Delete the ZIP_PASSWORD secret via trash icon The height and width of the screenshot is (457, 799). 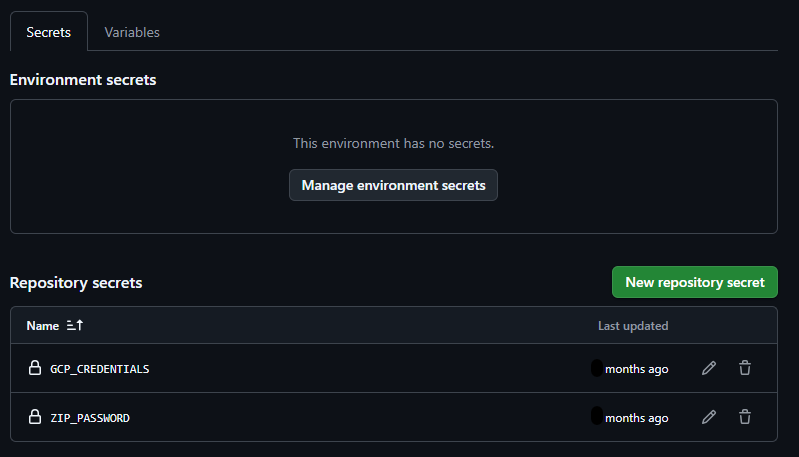[745, 417]
